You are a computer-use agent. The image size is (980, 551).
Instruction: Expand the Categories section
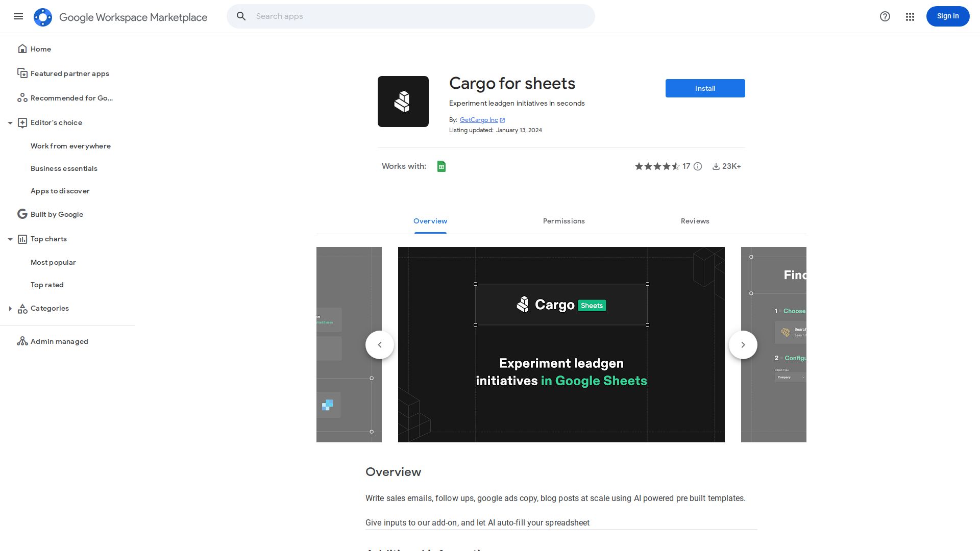point(10,308)
